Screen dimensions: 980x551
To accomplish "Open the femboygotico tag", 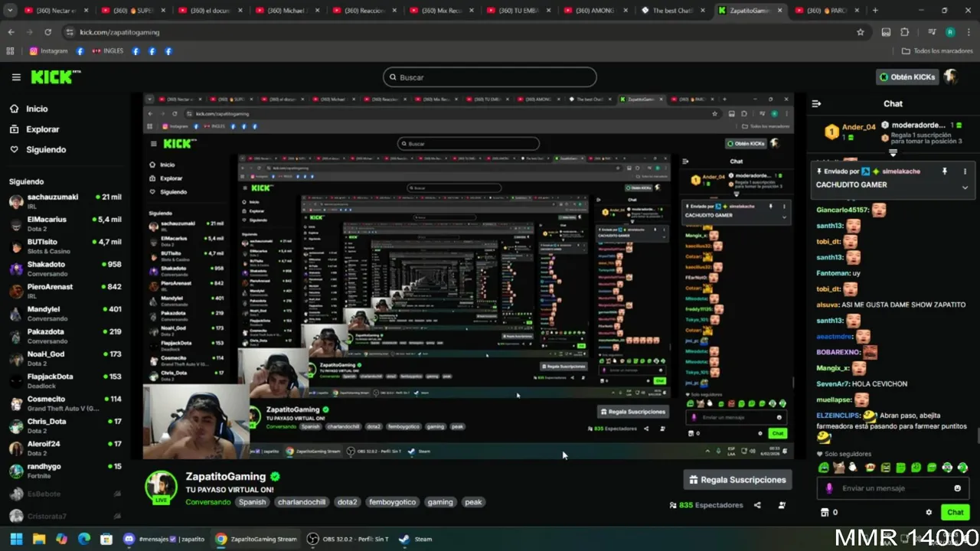I will [x=392, y=502].
